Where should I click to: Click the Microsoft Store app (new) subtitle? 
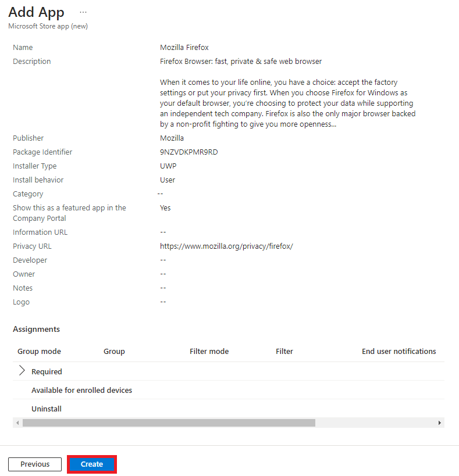pos(48,26)
